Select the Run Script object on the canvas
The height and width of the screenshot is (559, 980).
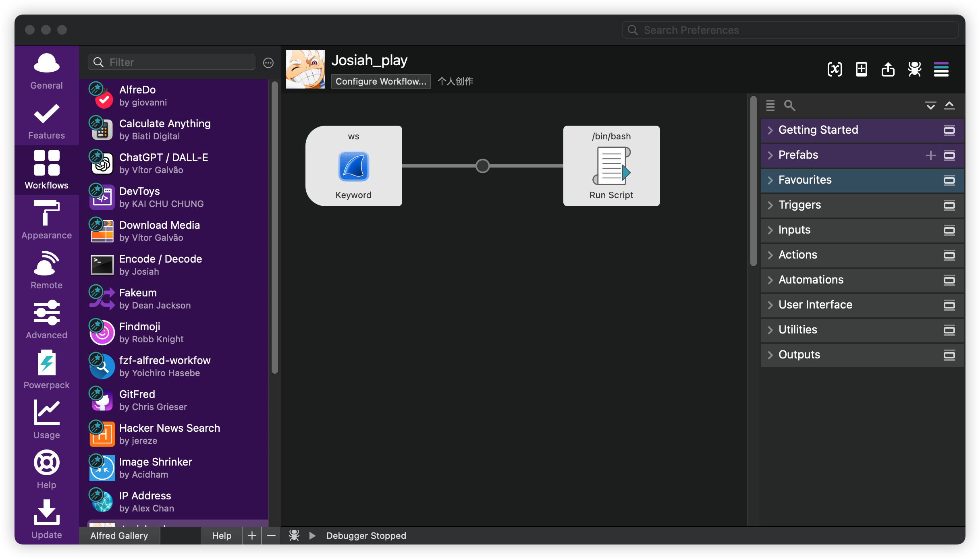point(611,166)
